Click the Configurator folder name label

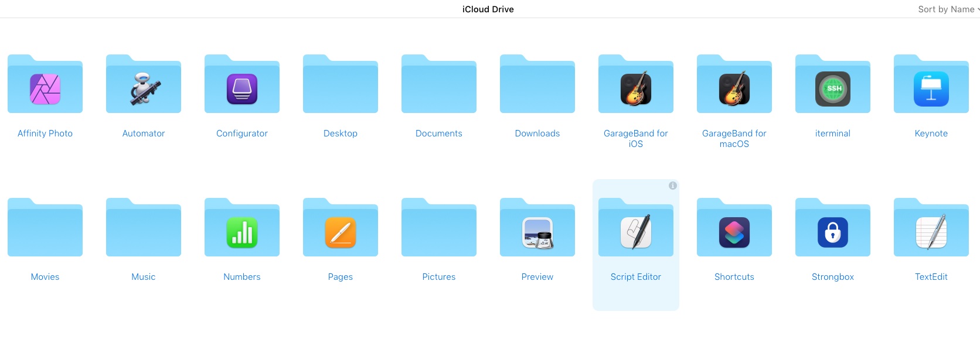point(242,133)
